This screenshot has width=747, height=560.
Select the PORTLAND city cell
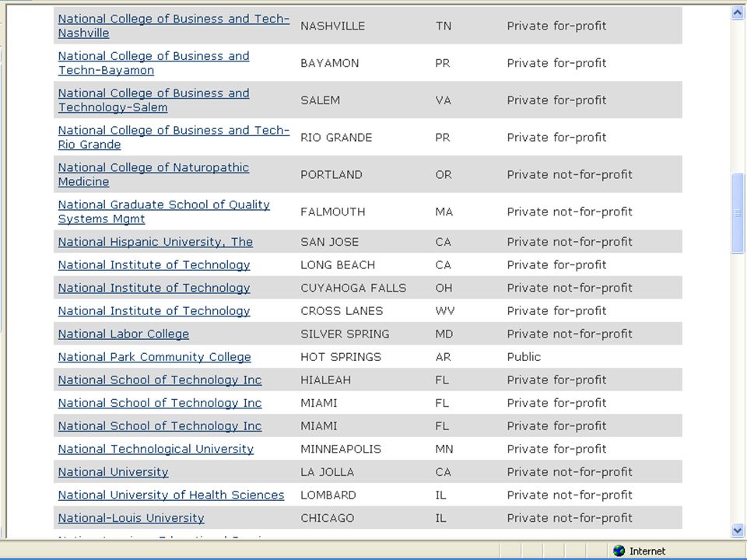(x=331, y=174)
